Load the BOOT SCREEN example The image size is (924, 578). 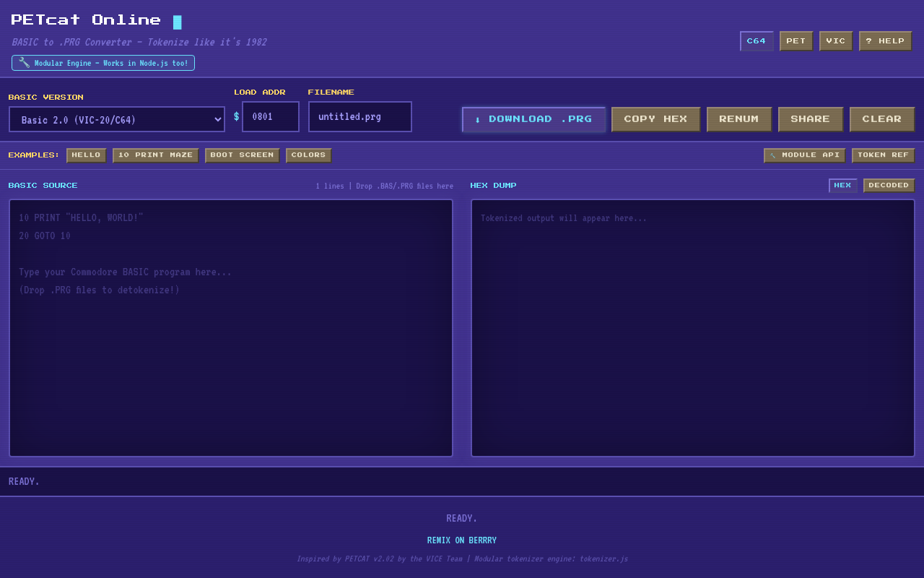pos(243,155)
